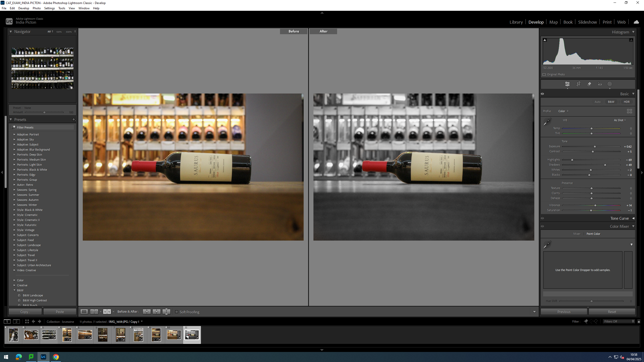644x362 pixels.
Task: Select the Red Eye correction tool
Action: (600, 84)
